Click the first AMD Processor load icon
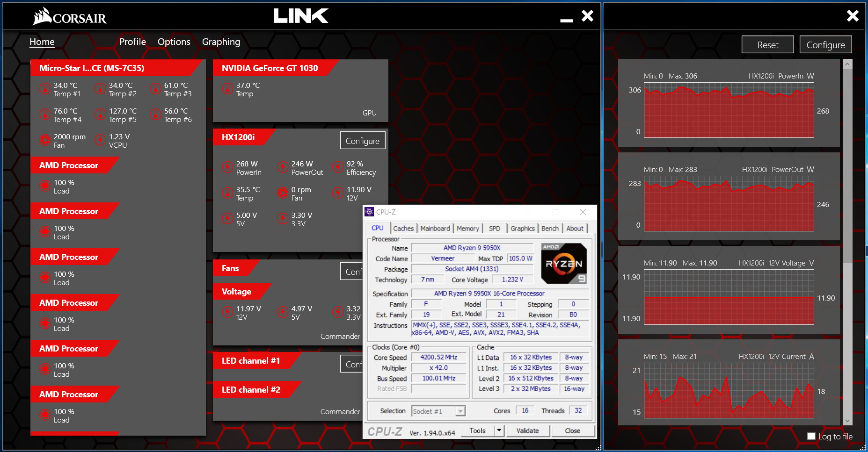868x452 pixels. 44,186
